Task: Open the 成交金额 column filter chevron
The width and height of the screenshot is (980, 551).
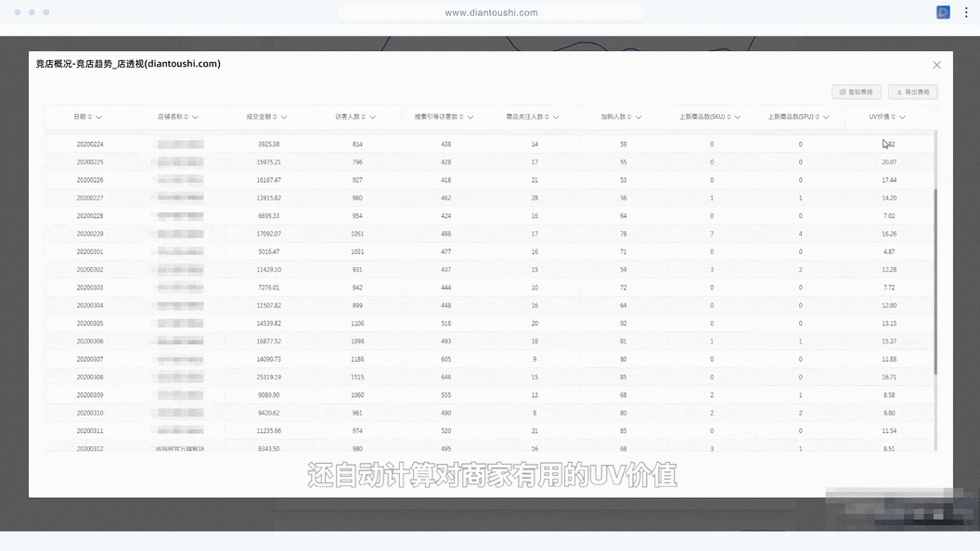Action: [x=284, y=118]
